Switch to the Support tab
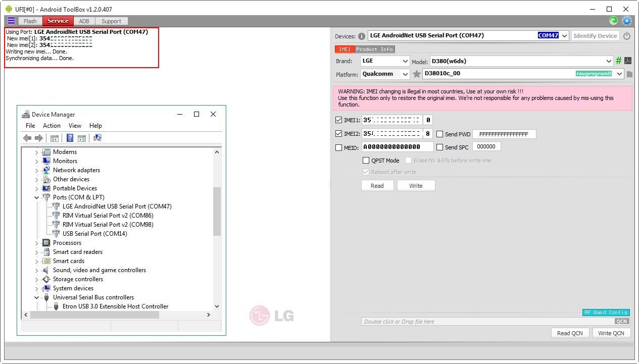The height and width of the screenshot is (364, 639). (111, 21)
